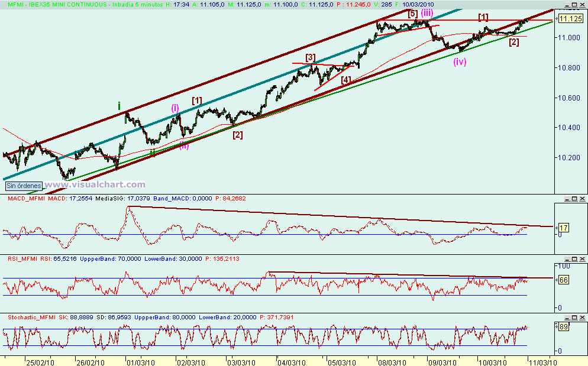Image resolution: width=588 pixels, height=366 pixels.
Task: Click the 02/03/10 date axis label
Action: 190,362
